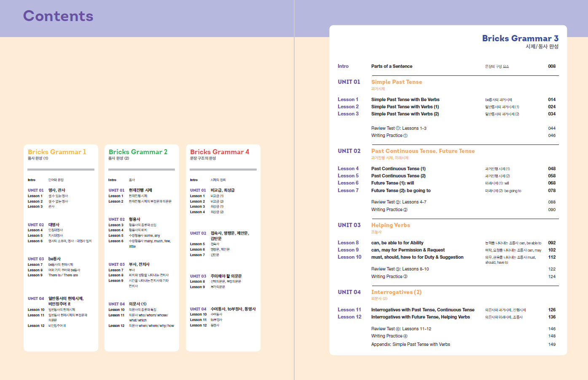
Task: Click 'must, should, have to for Duty & Suggestion'
Action: tap(417, 257)
